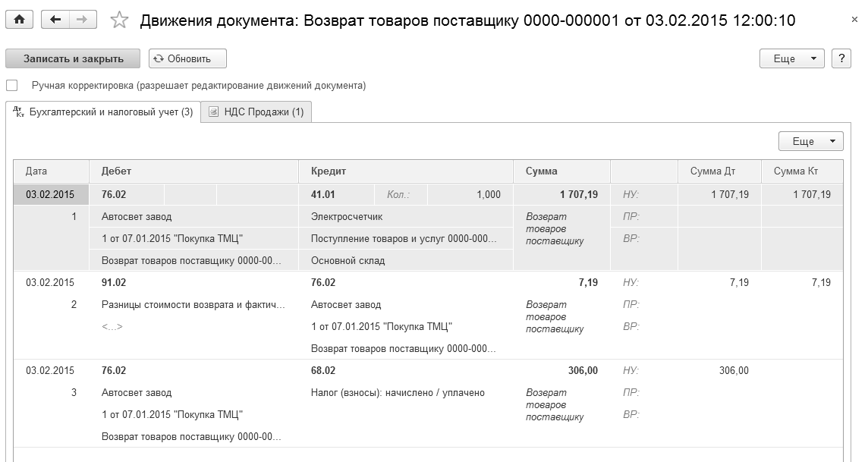868x462 pixels.
Task: Open help with the question mark button
Action: tap(841, 58)
